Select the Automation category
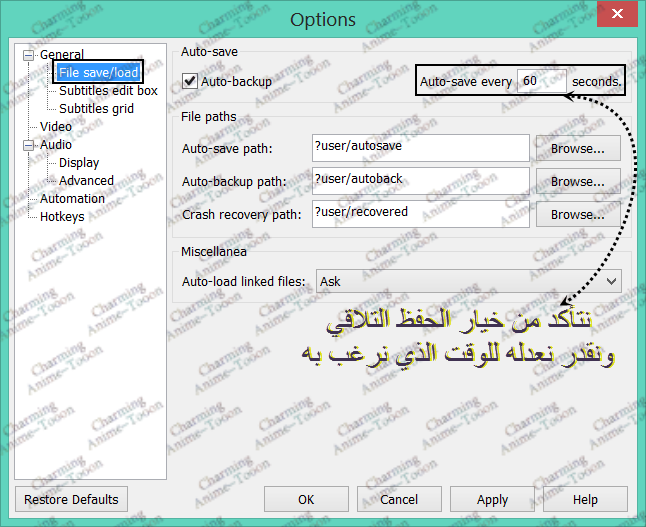 tap(72, 199)
